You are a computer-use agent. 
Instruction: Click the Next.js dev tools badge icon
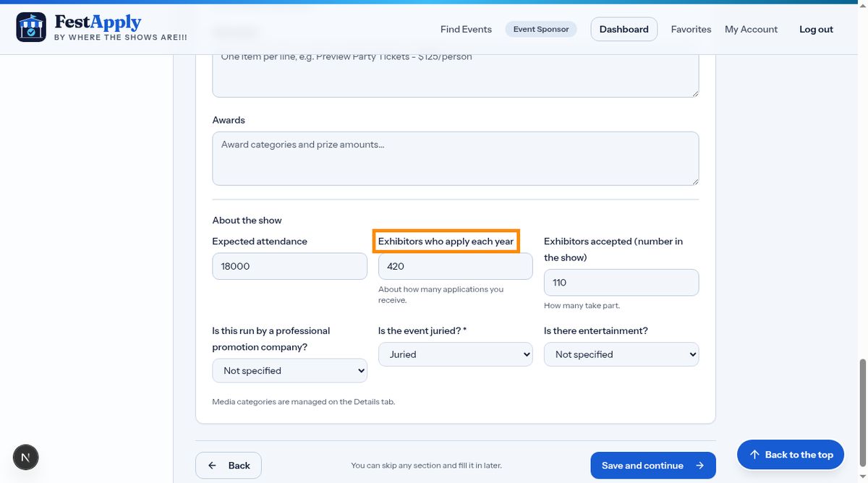pos(26,457)
